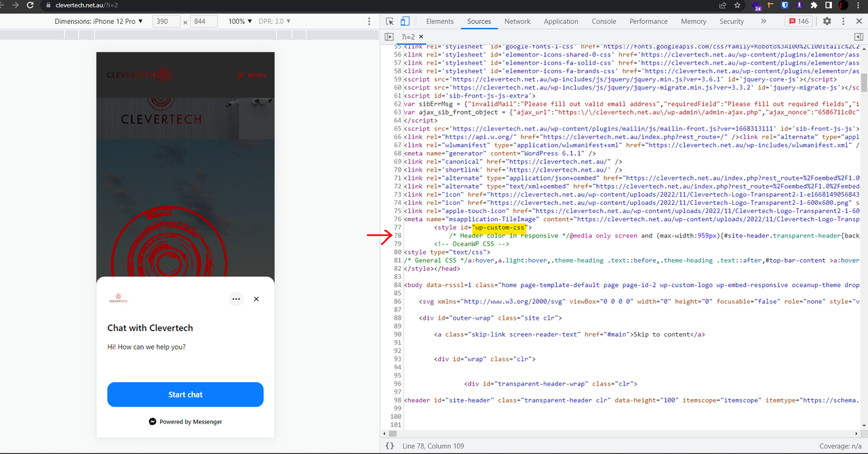The height and width of the screenshot is (454, 868).
Task: Show the Sources navigator pane
Action: click(389, 37)
